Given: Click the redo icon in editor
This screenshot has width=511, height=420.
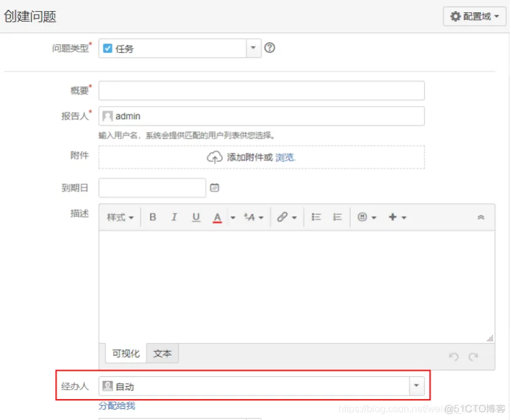Looking at the screenshot, I should pos(473,357).
